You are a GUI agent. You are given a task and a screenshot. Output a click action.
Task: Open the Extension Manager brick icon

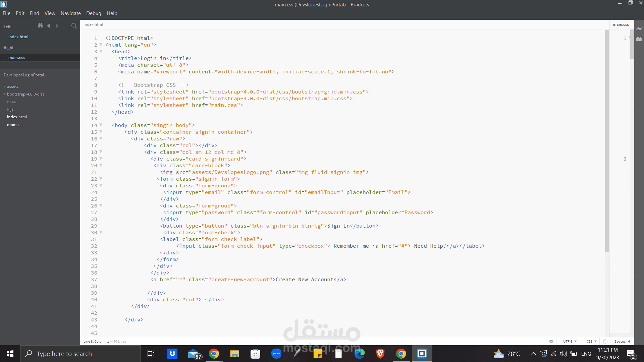(x=639, y=39)
